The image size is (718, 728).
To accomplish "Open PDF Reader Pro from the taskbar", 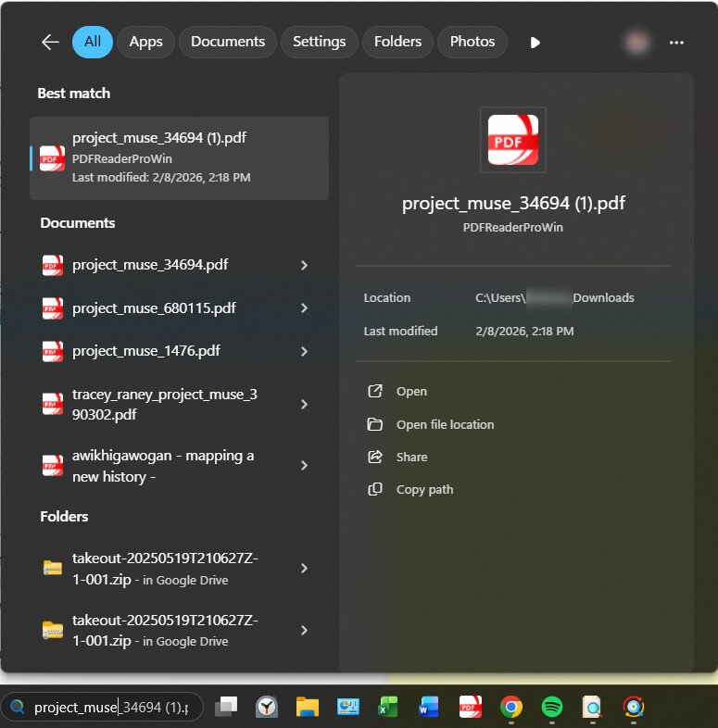I will [x=471, y=708].
